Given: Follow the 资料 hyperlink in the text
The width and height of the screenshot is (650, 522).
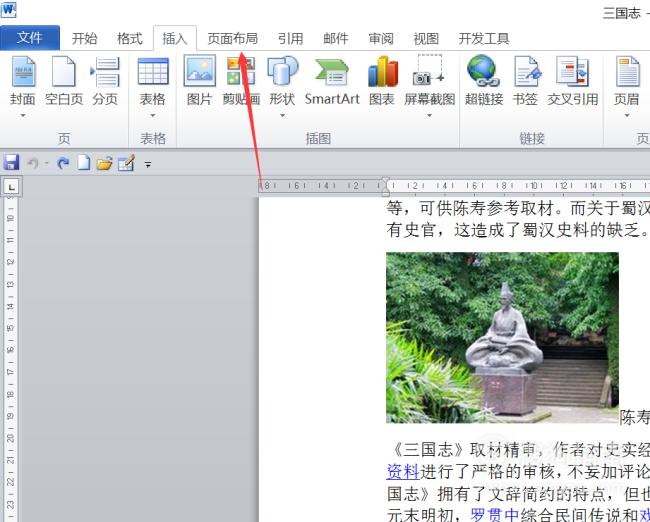Looking at the screenshot, I should click(x=403, y=471).
